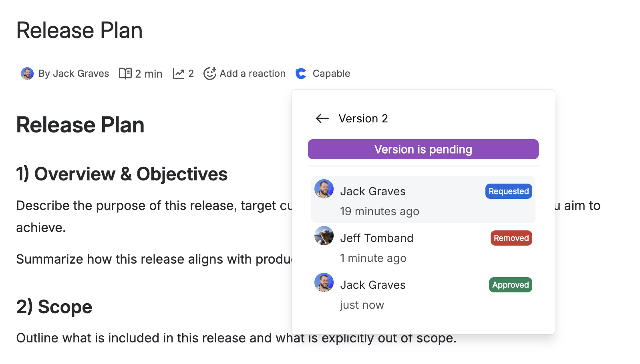This screenshot has width=640, height=364.
Task: Select the Jeff Tomband name entry
Action: tap(376, 238)
